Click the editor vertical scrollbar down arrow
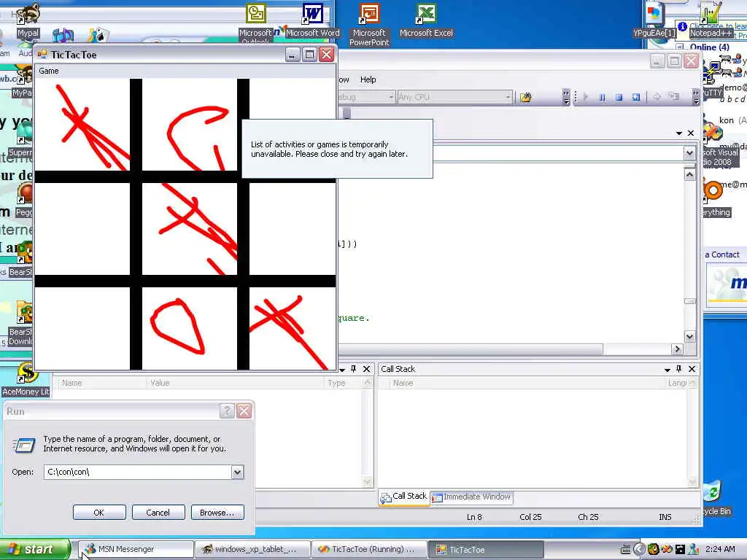This screenshot has height=560, width=747. point(689,336)
